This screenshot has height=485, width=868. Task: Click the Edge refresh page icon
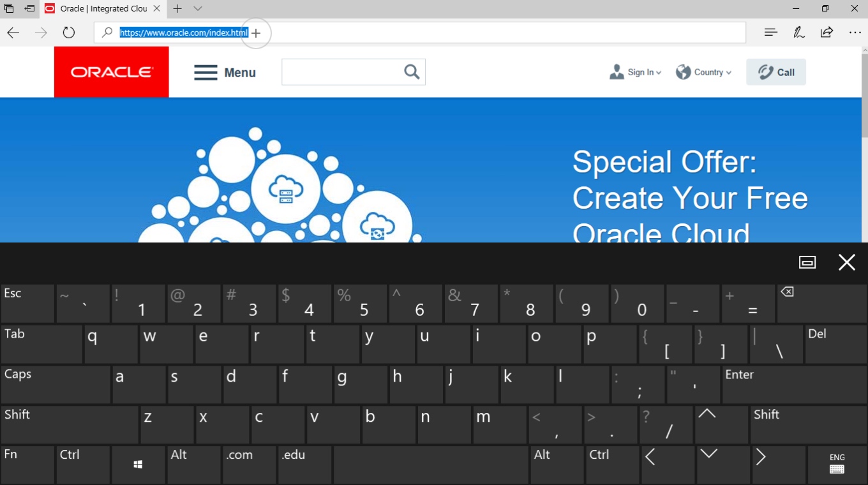69,33
